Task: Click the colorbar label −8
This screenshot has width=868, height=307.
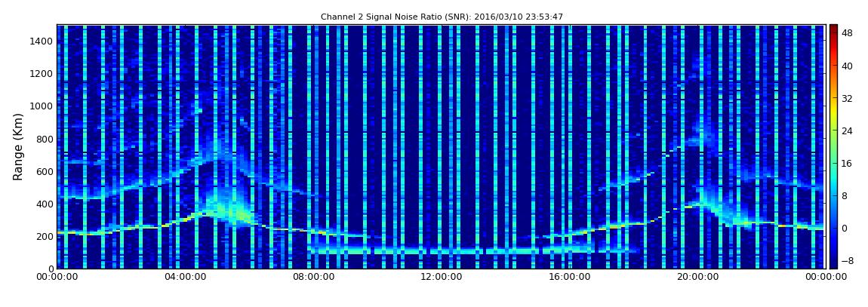Action: click(x=846, y=260)
